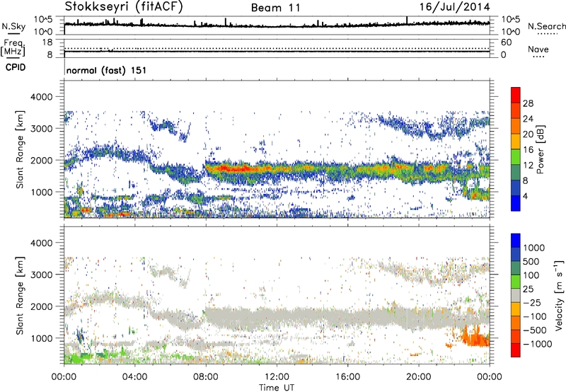Pick the velocity swatch between 500 and 1000
This screenshot has width=566, height=392.
(516, 255)
